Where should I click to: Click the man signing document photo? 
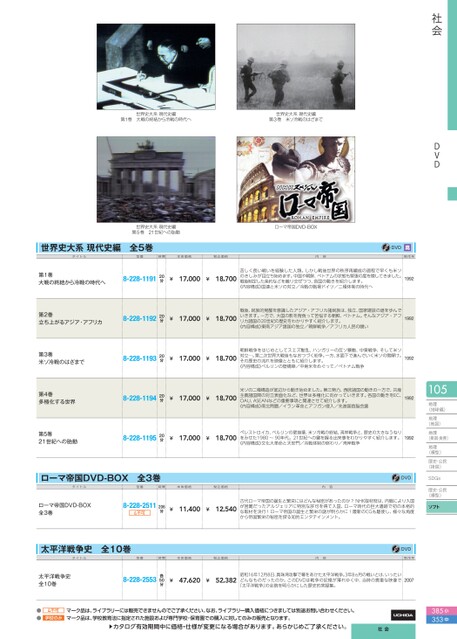click(156, 66)
